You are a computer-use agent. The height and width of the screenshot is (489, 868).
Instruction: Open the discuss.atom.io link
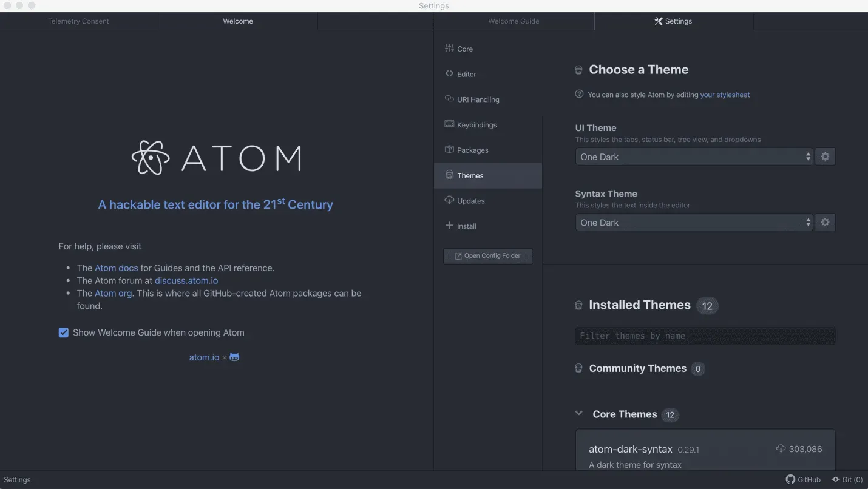pyautogui.click(x=186, y=281)
